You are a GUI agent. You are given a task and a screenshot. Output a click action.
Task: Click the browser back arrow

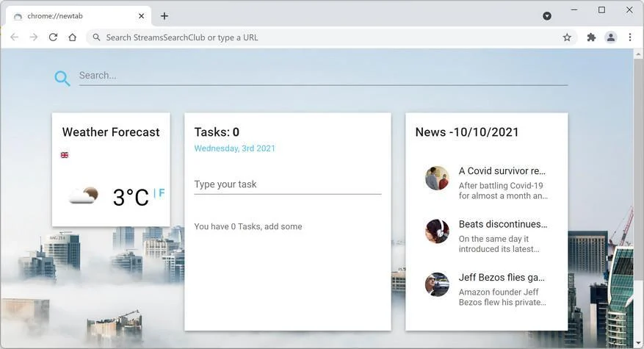coord(15,37)
